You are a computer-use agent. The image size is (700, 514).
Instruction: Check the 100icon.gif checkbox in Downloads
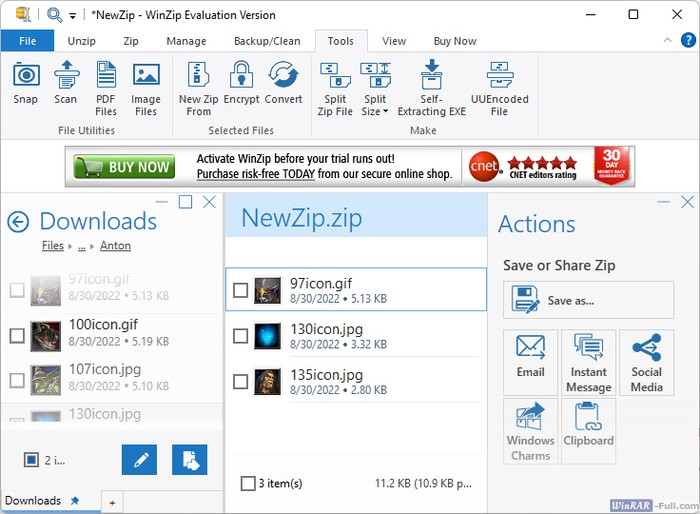point(17,336)
